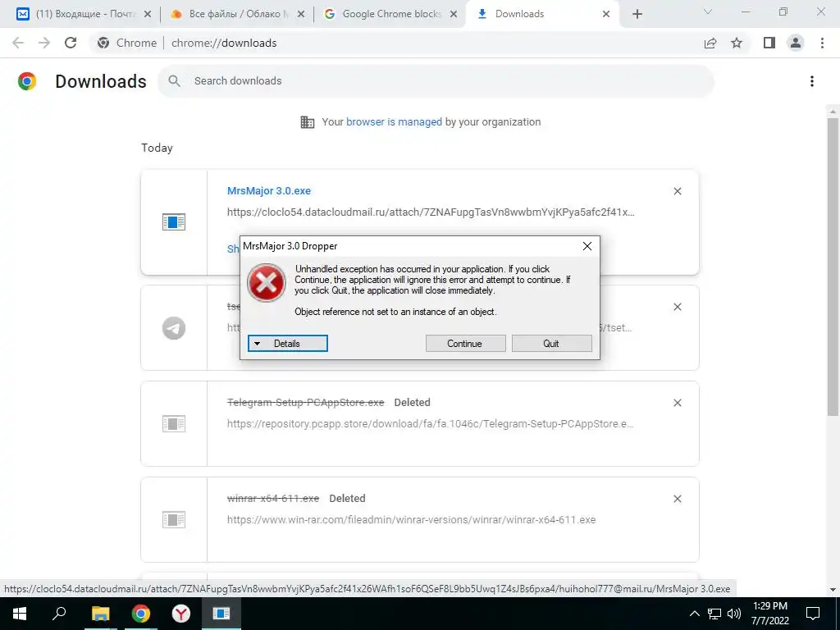840x630 pixels.
Task: Click the red error icon in the dialog
Action: pos(267,282)
